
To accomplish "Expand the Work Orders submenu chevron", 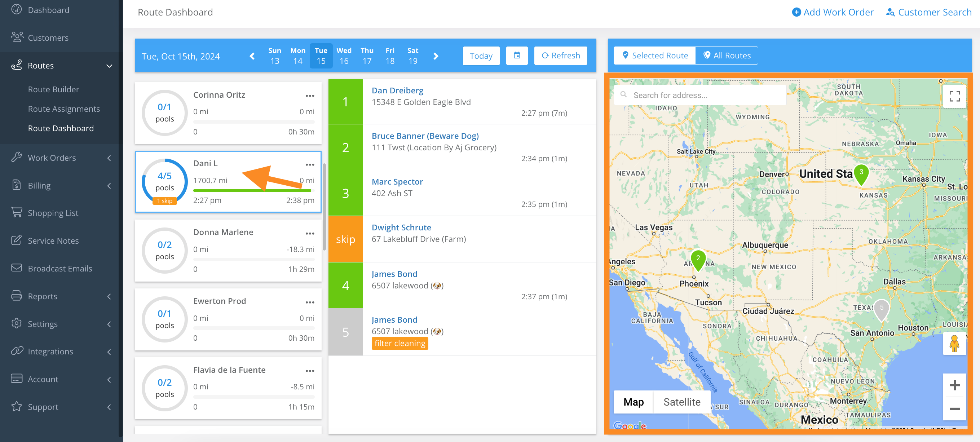I will pos(109,158).
